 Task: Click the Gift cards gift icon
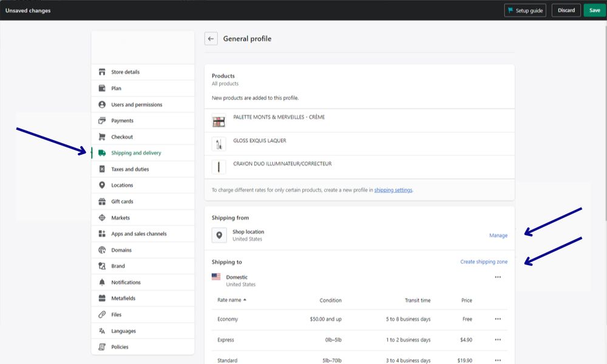(102, 201)
